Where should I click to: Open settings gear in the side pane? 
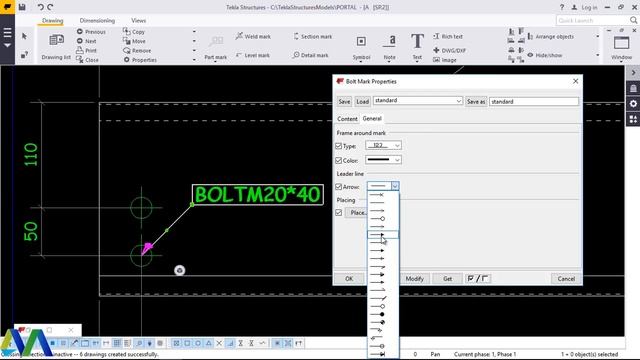coord(633,104)
